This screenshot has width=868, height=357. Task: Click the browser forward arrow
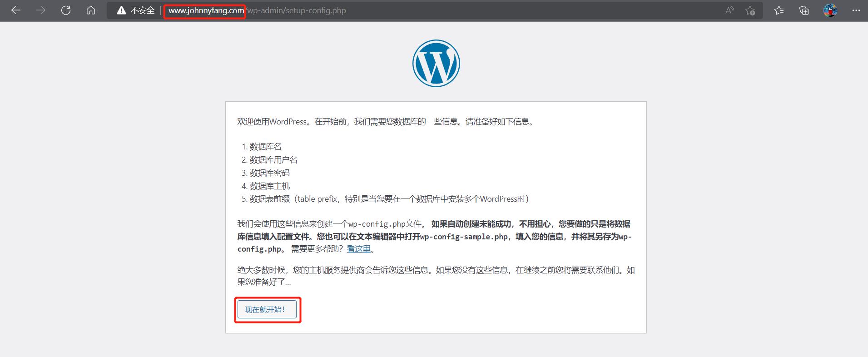pos(41,10)
